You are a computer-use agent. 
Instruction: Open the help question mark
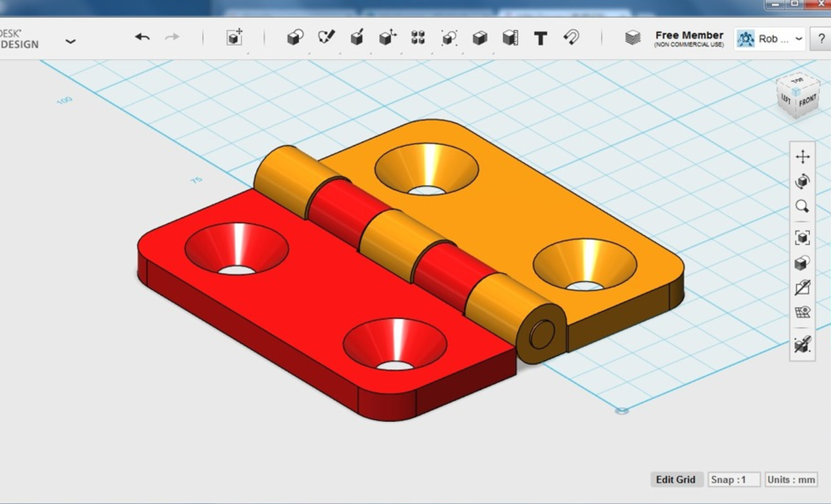821,39
